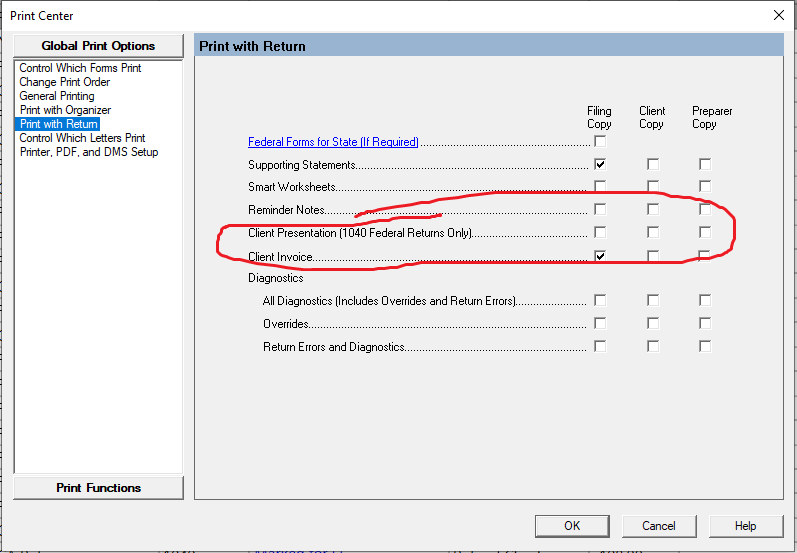Check Overrides Client Copy checkbox

point(652,323)
